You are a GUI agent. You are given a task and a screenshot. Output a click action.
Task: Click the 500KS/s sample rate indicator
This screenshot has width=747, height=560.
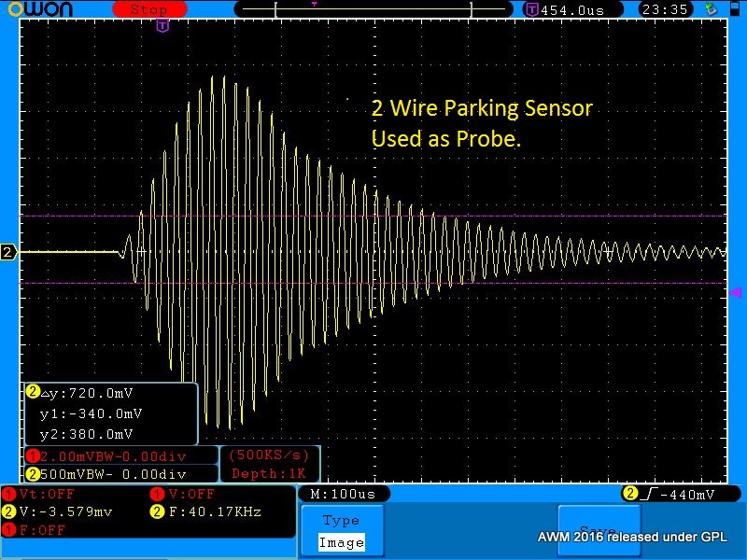pos(269,455)
